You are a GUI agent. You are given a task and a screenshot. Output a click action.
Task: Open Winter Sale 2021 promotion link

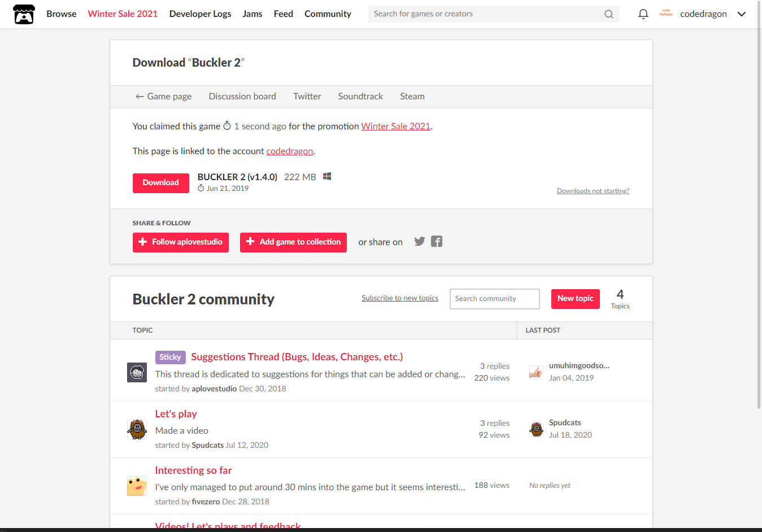pyautogui.click(x=396, y=127)
